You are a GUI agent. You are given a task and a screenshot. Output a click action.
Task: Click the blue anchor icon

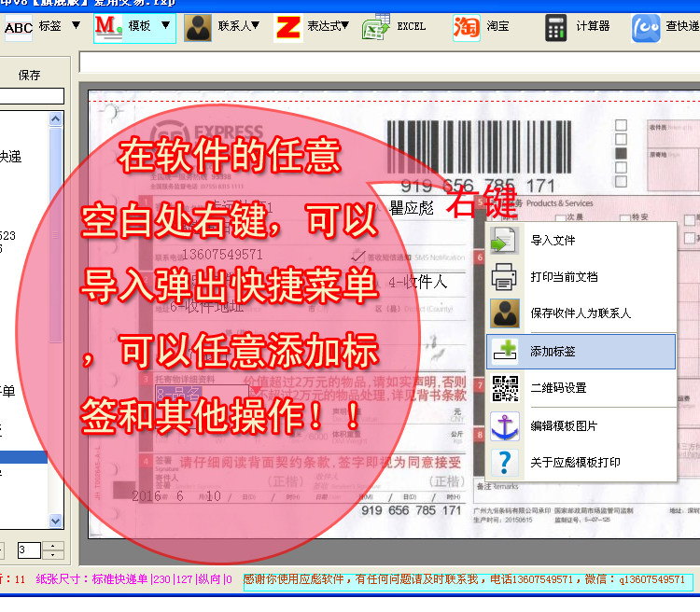pyautogui.click(x=505, y=426)
